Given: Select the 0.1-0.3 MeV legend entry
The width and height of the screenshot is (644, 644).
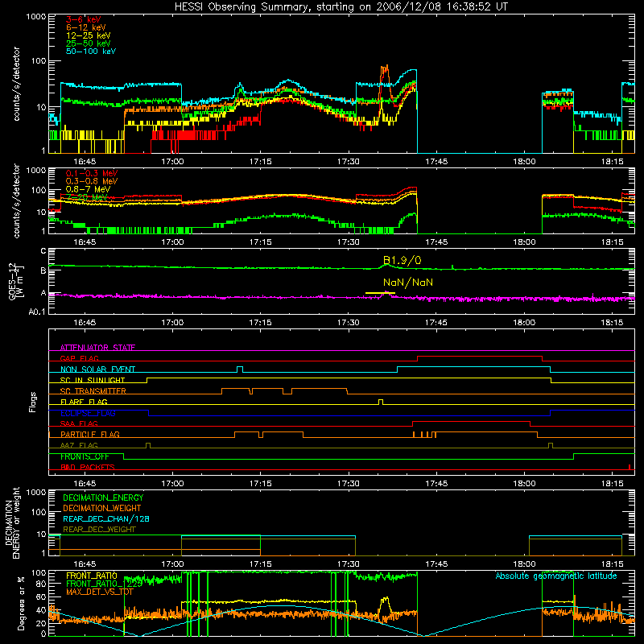Looking at the screenshot, I should click(92, 173).
